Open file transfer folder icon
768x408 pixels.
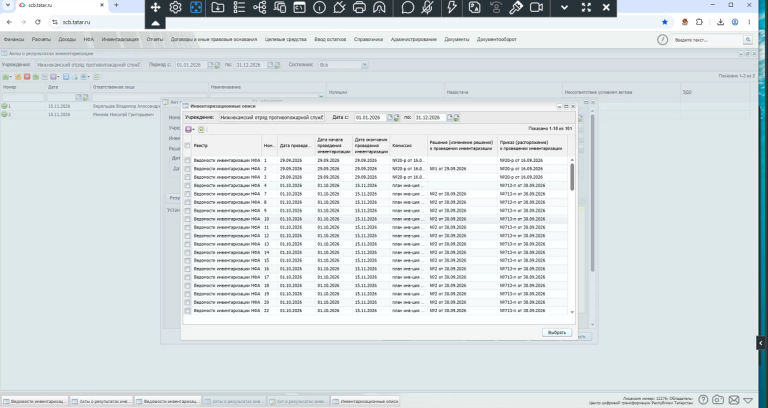[x=217, y=7]
